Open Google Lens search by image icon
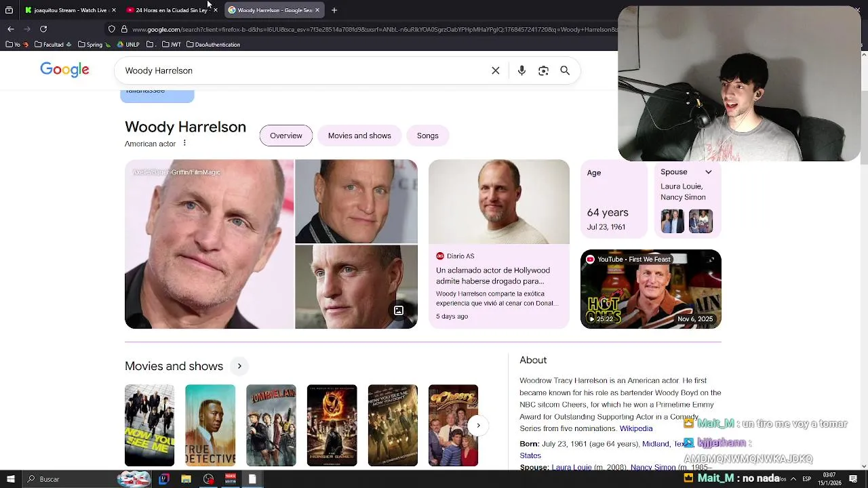 pyautogui.click(x=543, y=70)
